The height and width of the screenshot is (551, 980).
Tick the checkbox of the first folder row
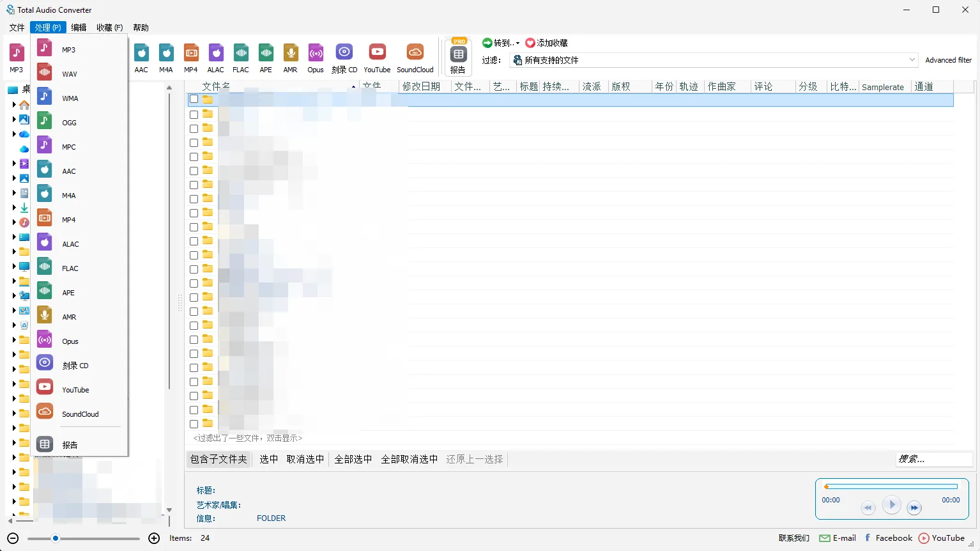(x=194, y=100)
